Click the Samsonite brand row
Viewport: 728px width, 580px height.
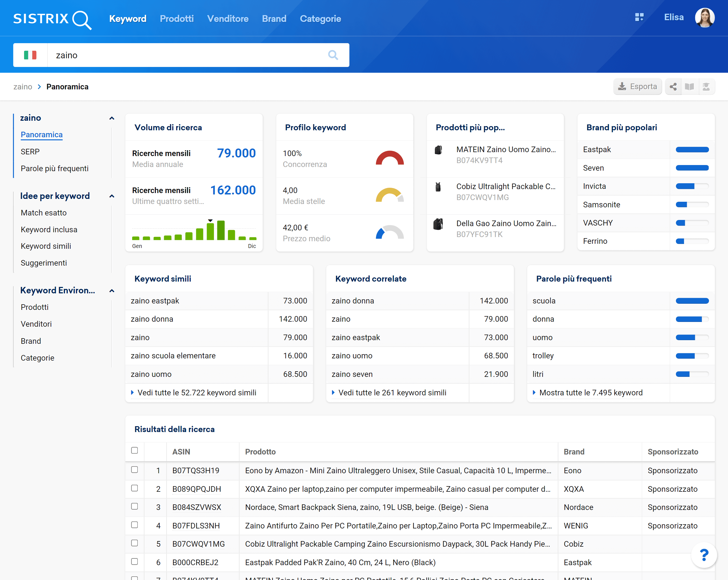pos(646,205)
